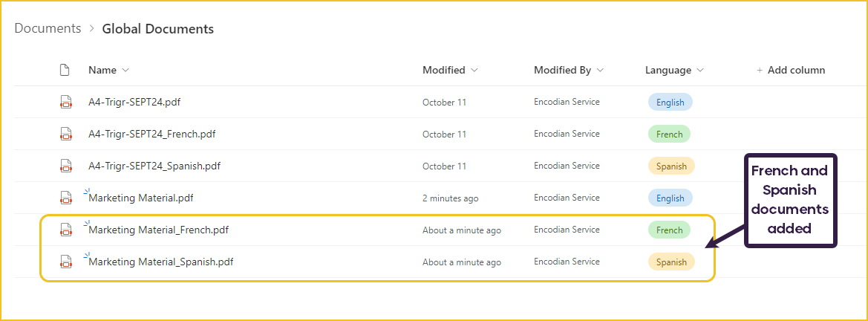Viewport: 868px width, 321px height.
Task: Click the French tag on A4-Trigr-SEPT24_French.pdf row
Action: tap(669, 134)
